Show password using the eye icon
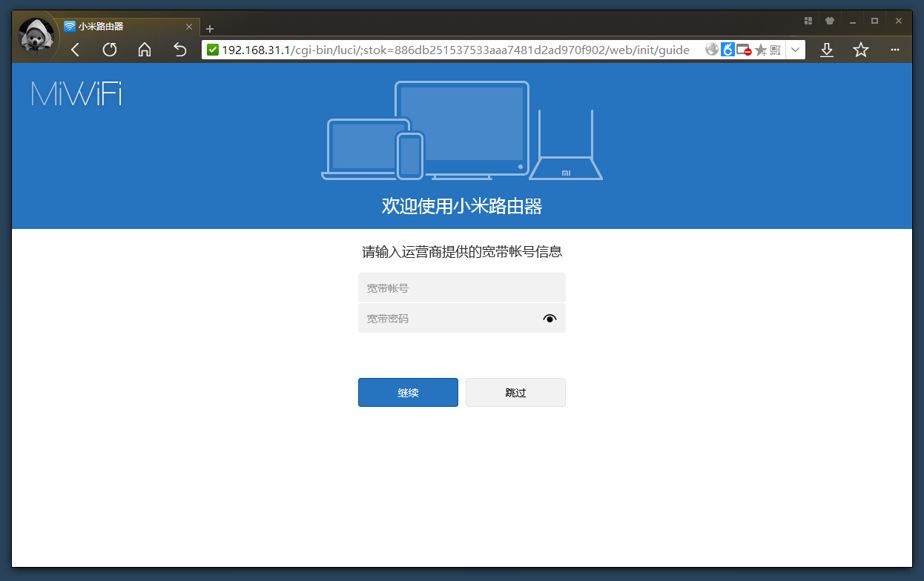Viewport: 924px width, 581px height. (550, 319)
